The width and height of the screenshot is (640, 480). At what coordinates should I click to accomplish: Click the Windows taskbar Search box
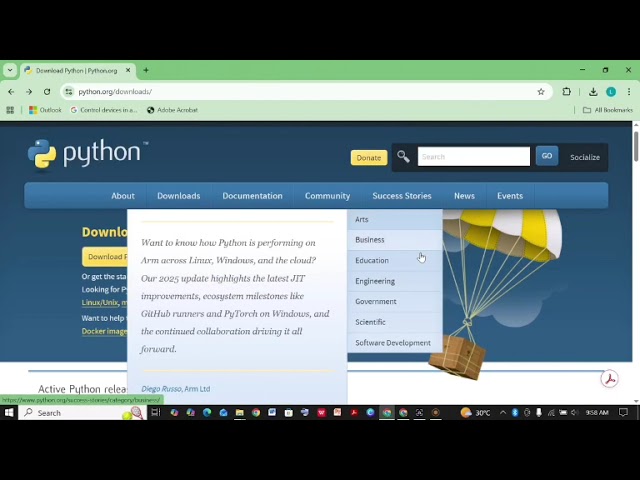(x=83, y=413)
